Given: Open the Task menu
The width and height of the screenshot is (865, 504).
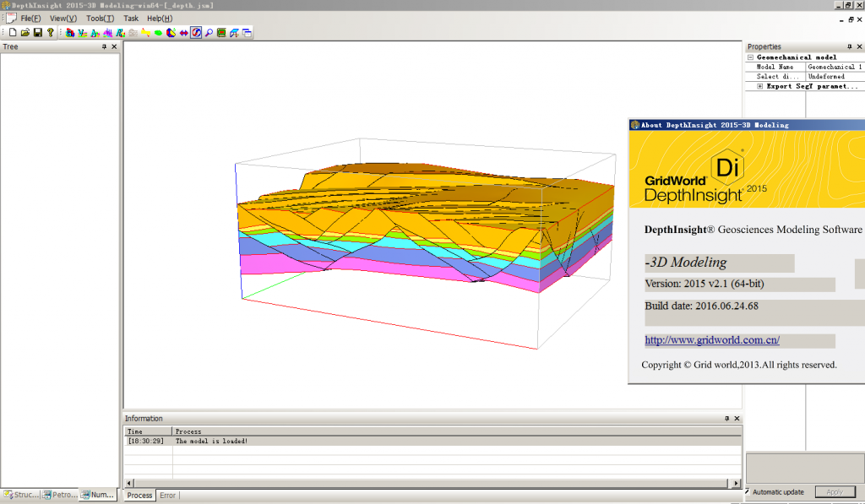Looking at the screenshot, I should [131, 19].
